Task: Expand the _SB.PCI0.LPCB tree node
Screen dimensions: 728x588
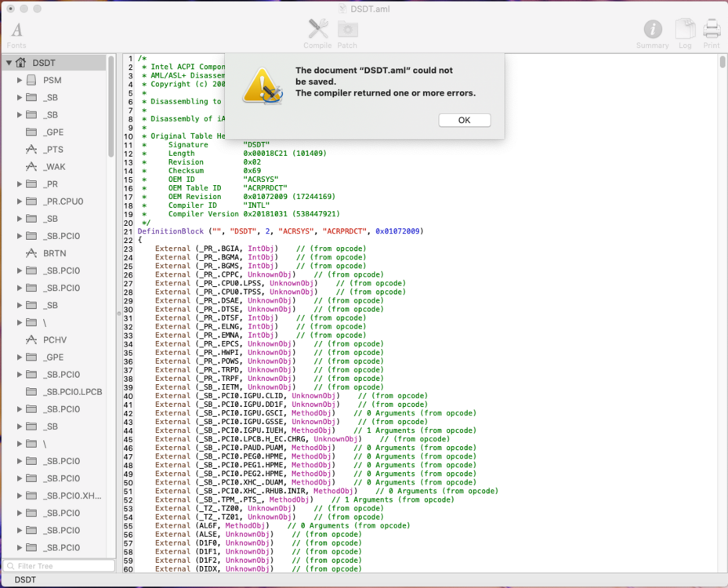Action: (20, 392)
